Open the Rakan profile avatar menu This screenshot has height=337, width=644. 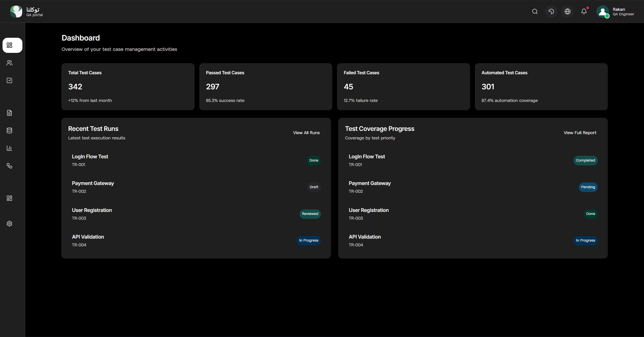pos(602,12)
